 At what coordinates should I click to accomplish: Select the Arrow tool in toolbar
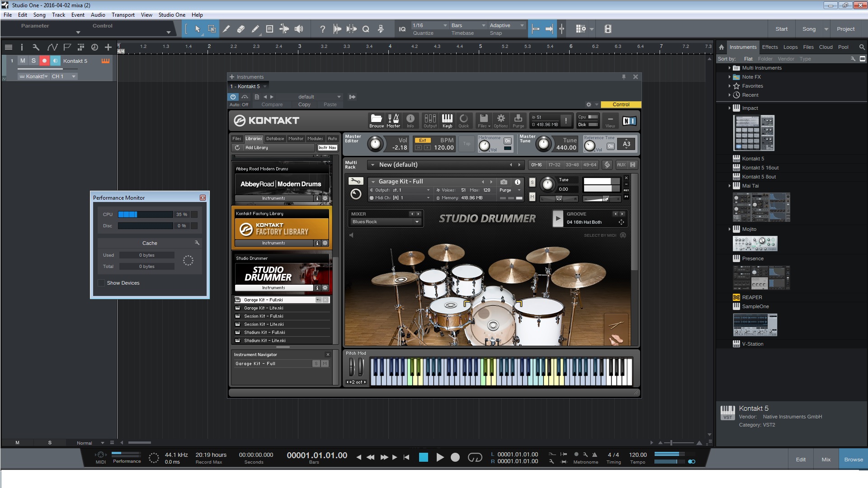click(x=198, y=29)
